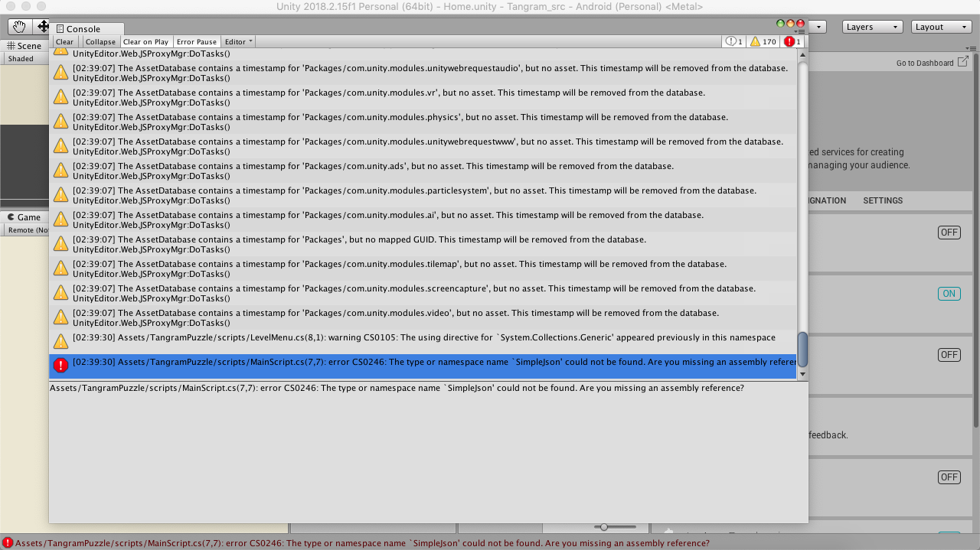
Task: Toggle Clear on Play option
Action: point(145,42)
